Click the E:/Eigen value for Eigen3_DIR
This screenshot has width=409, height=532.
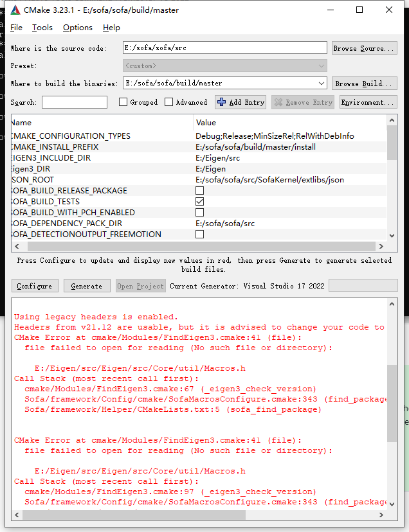(x=211, y=168)
